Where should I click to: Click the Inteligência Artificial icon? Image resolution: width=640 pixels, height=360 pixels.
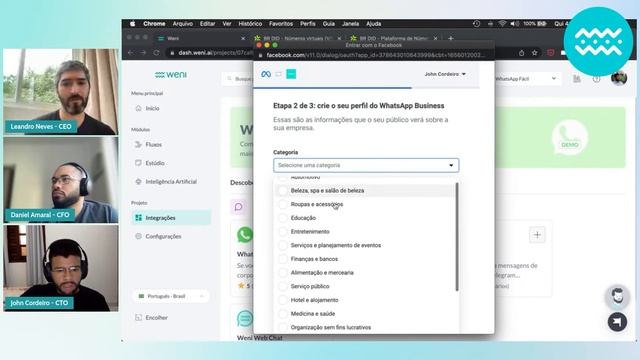138,181
